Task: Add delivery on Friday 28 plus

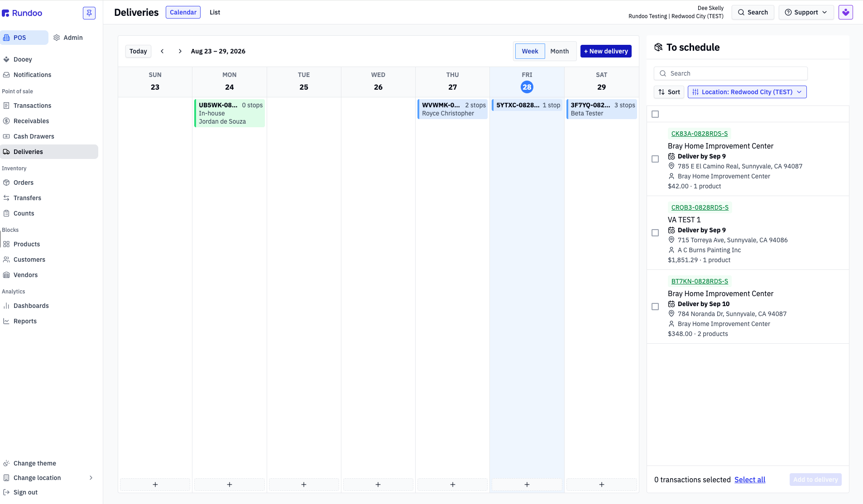Action: point(527,485)
